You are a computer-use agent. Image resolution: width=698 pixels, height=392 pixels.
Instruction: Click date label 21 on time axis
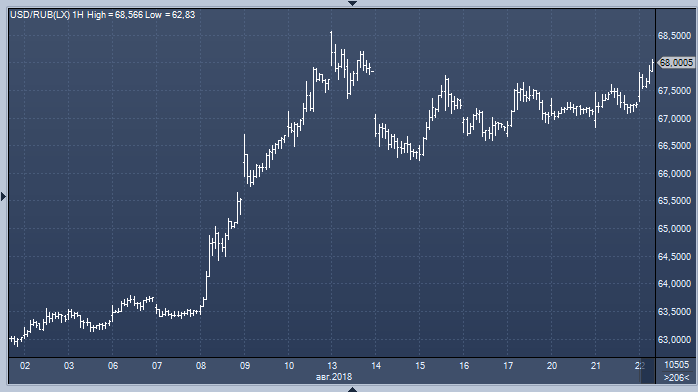[596, 366]
